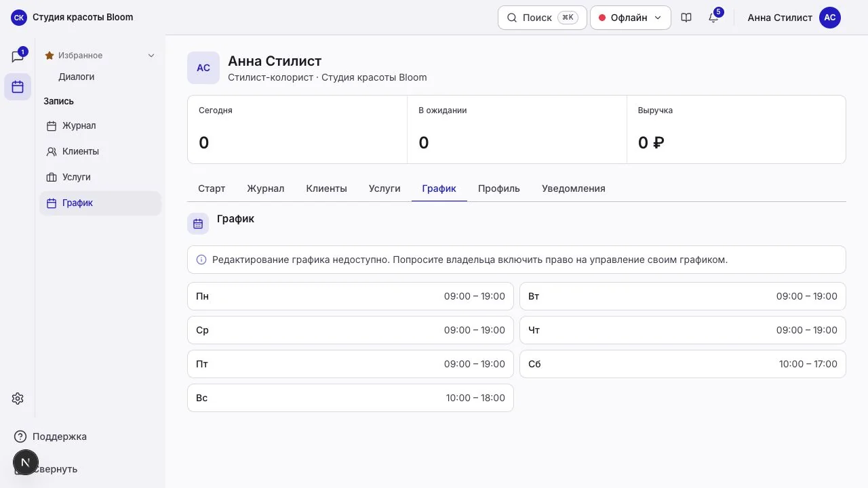Image resolution: width=868 pixels, height=488 pixels.
Task: Switch to the Профиль tab
Action: 499,188
